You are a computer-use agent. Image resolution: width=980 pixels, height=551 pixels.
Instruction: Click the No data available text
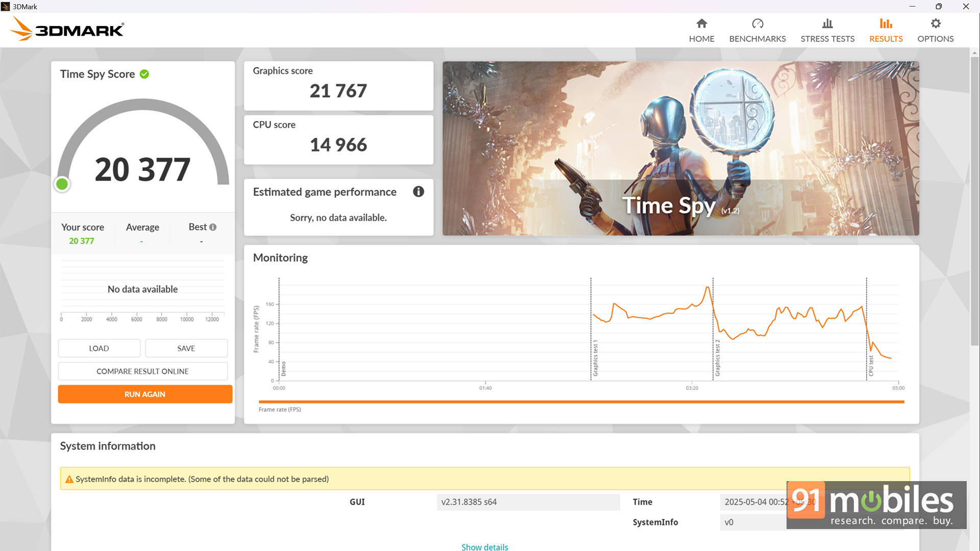[x=143, y=289]
